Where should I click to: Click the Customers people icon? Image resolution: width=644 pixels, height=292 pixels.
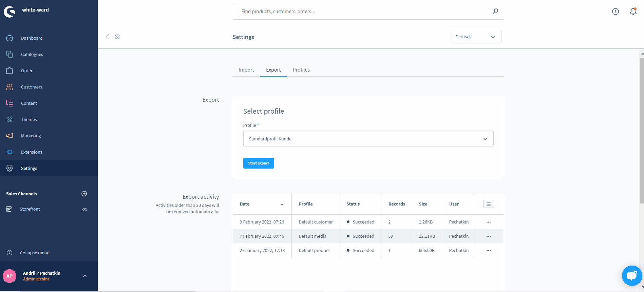10,87
